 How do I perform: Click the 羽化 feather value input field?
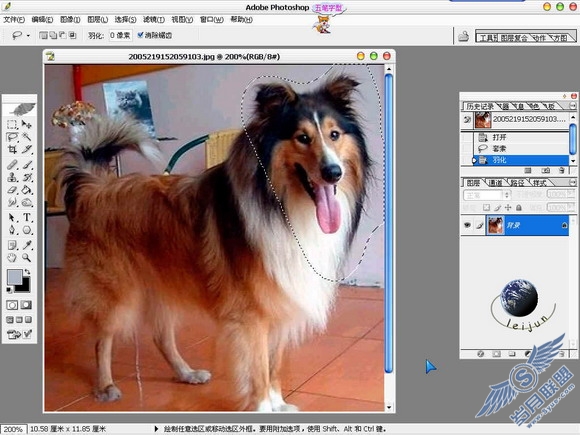tap(121, 35)
